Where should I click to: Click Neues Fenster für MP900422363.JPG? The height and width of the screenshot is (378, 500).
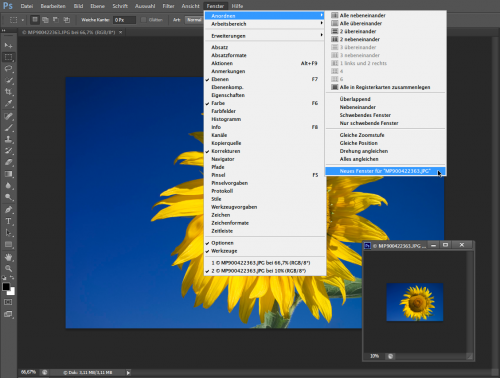click(386, 171)
